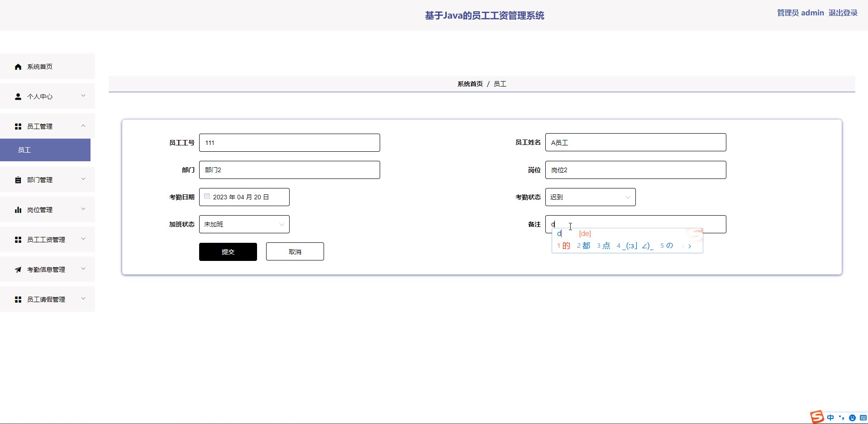Expand the 员工请假管理 menu chevron
868x424 pixels.
point(83,299)
